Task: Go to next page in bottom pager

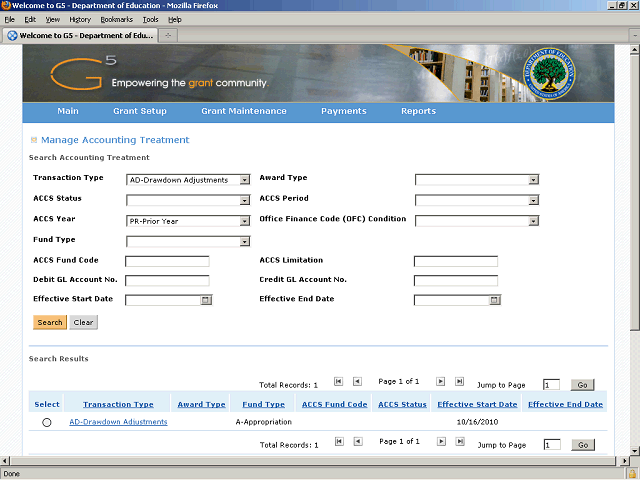Action: coord(441,441)
